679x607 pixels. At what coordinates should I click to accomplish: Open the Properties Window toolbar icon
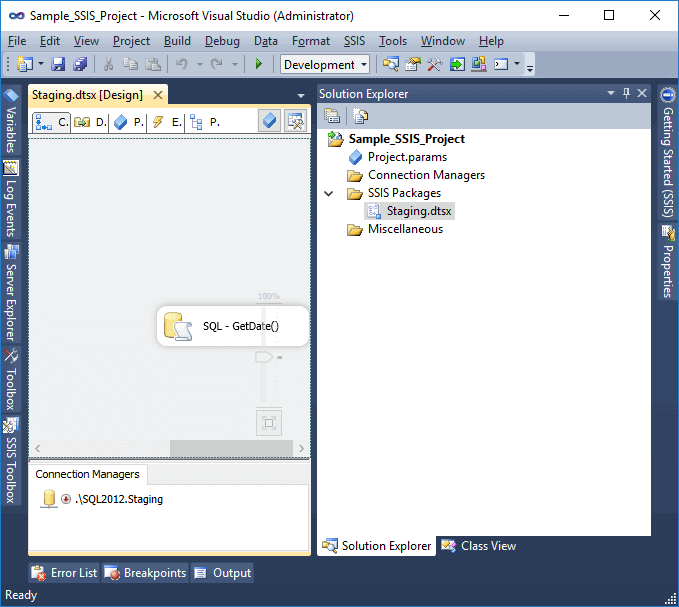click(x=413, y=65)
